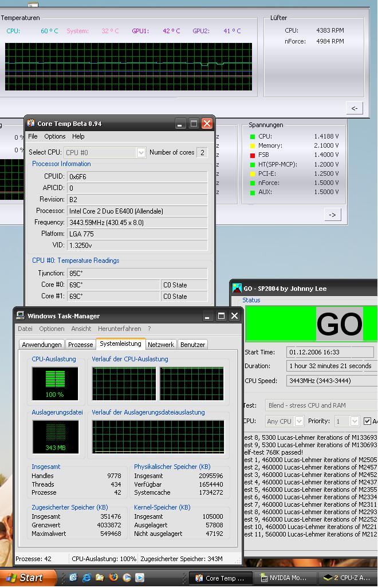Click the Frequency value 3443.59MHz

click(x=137, y=222)
